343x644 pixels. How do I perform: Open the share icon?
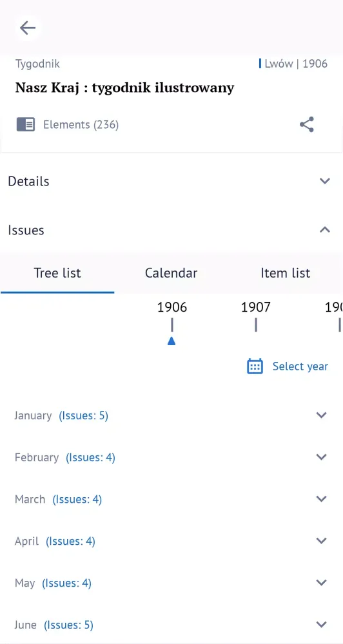tap(307, 124)
